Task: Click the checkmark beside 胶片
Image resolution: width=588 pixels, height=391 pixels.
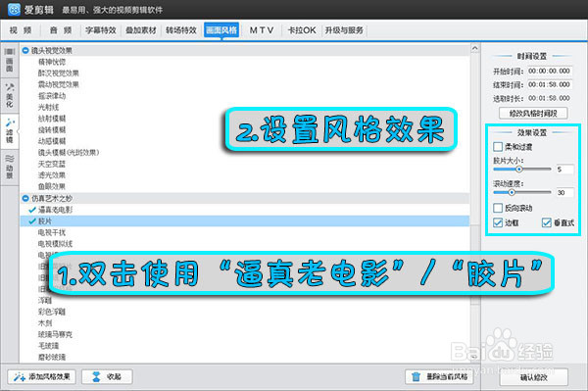Action: click(x=32, y=221)
